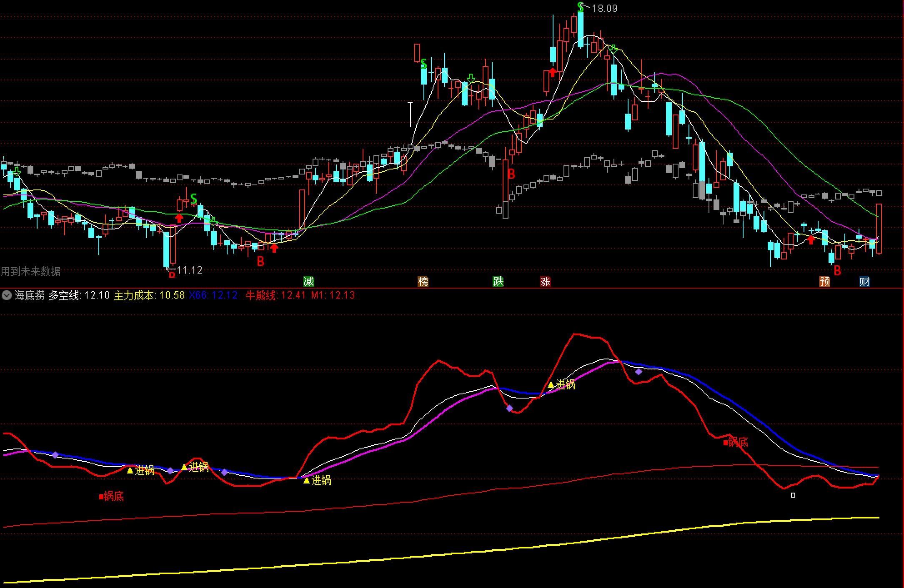Image resolution: width=904 pixels, height=588 pixels.
Task: Click the green 跌 event marker
Action: point(498,282)
